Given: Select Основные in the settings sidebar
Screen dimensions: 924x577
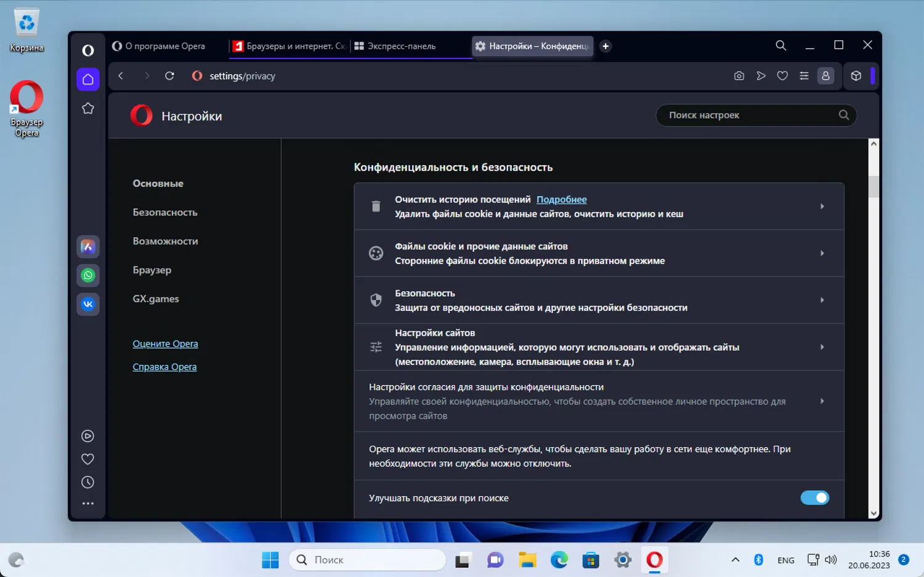Looking at the screenshot, I should [158, 184].
